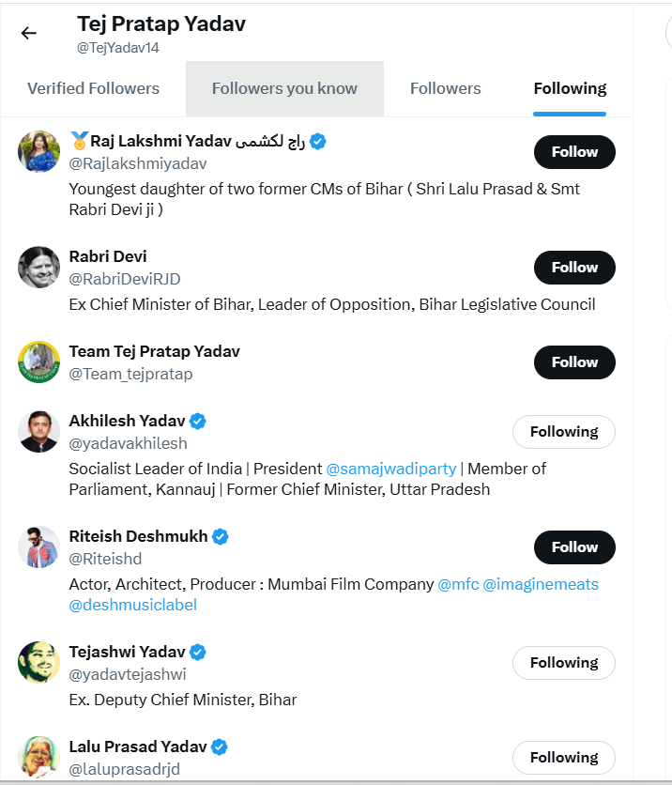
Task: Click Raj Lakshmi Yadav's verified badge
Action: [319, 142]
